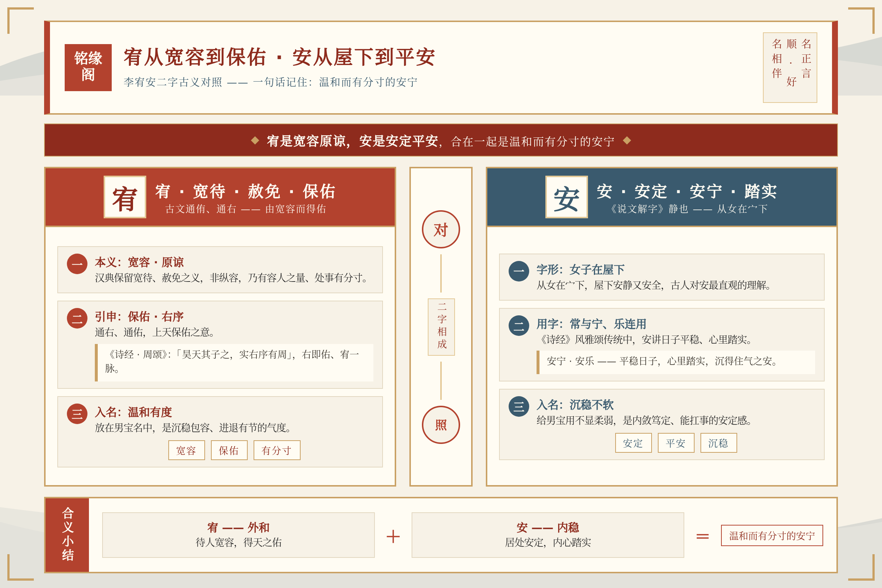Click the 《诗经·周颂》 quotation block
Viewport: 882px width, 588px height.
234,363
